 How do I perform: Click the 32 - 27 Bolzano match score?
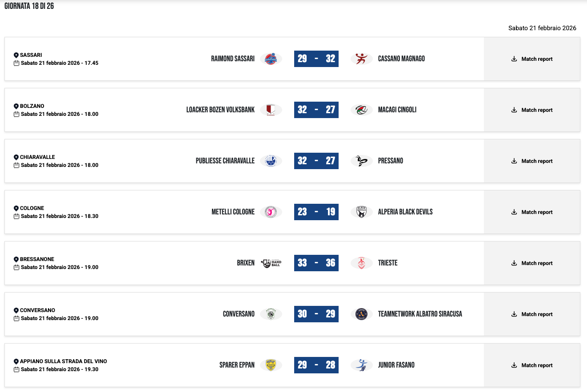point(316,110)
